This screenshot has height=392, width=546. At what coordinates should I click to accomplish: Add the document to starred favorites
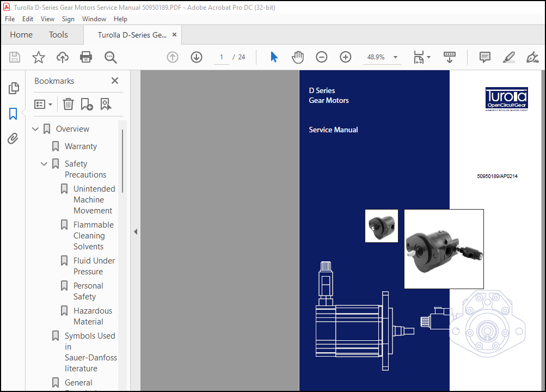(x=39, y=57)
